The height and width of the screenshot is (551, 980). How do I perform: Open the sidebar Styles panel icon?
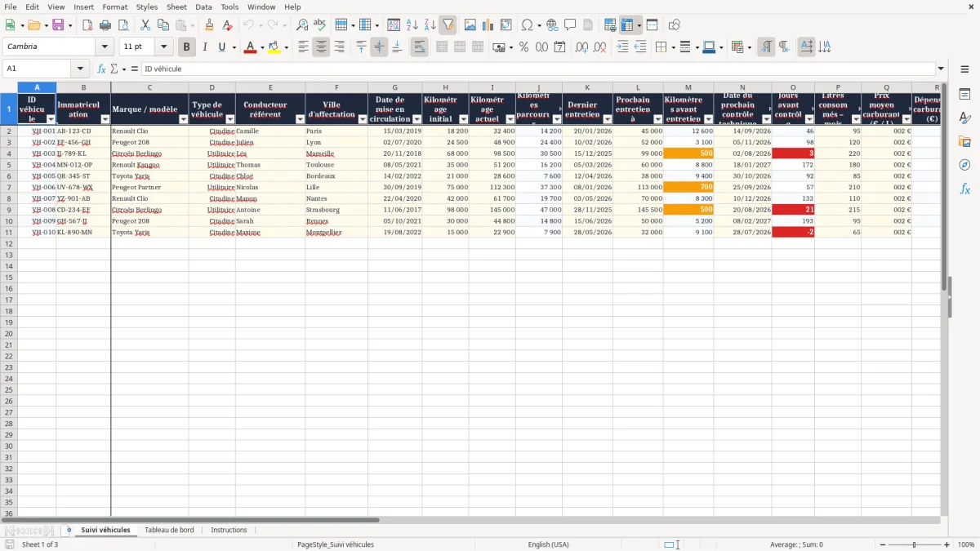pos(964,118)
